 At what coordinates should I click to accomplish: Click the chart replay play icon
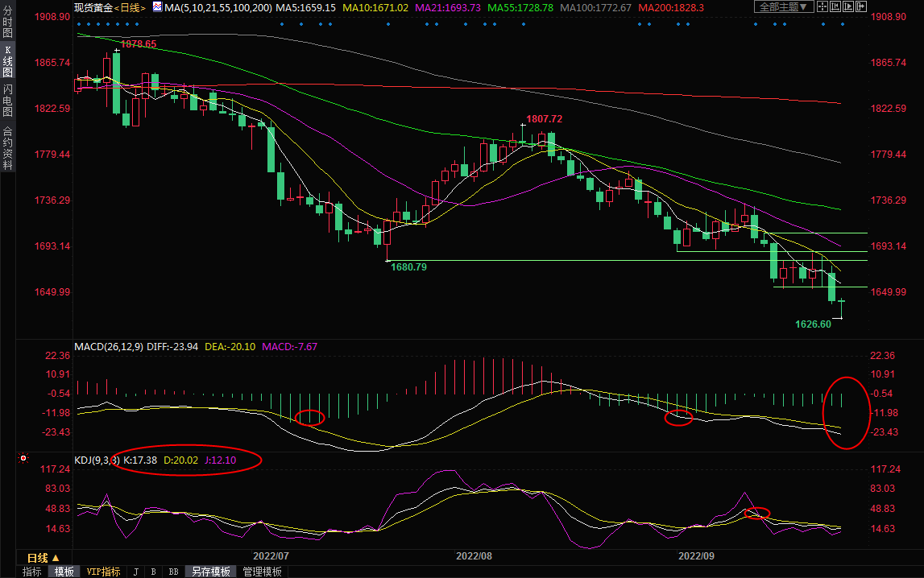[x=847, y=6]
